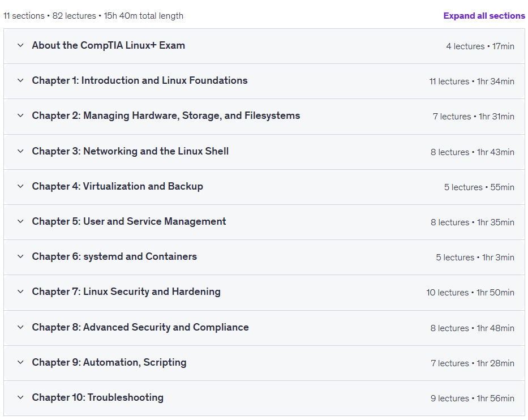
Task: Select '7 lectures • 1hr 31min' text
Action: (x=474, y=116)
